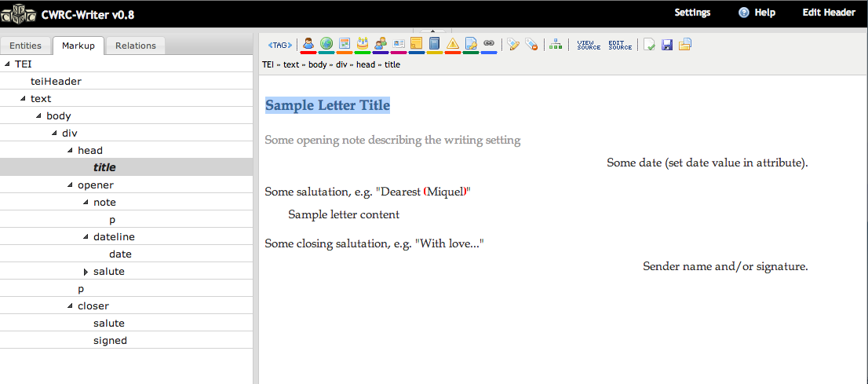Viewport: 868px width, 384px height.
Task: Click the Edit Source button
Action: pos(620,45)
